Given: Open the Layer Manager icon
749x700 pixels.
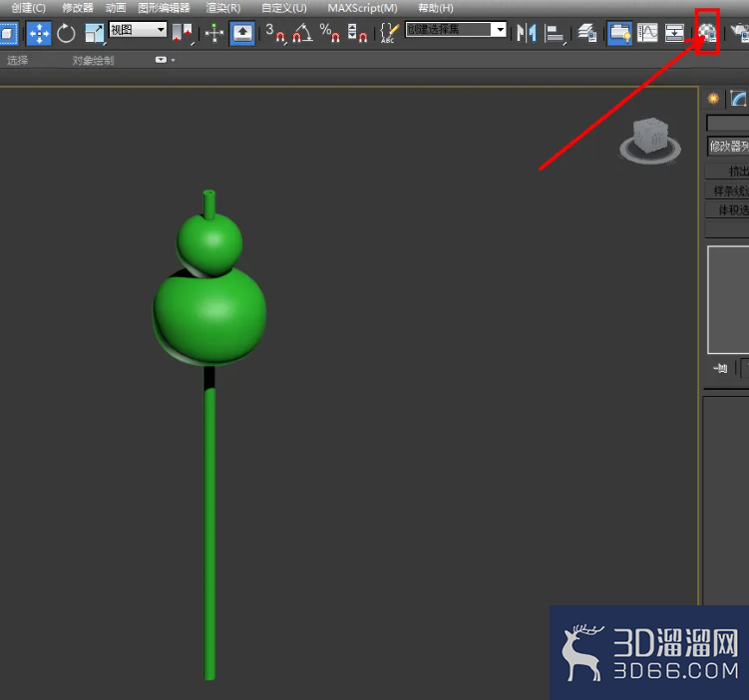Looking at the screenshot, I should [x=587, y=34].
